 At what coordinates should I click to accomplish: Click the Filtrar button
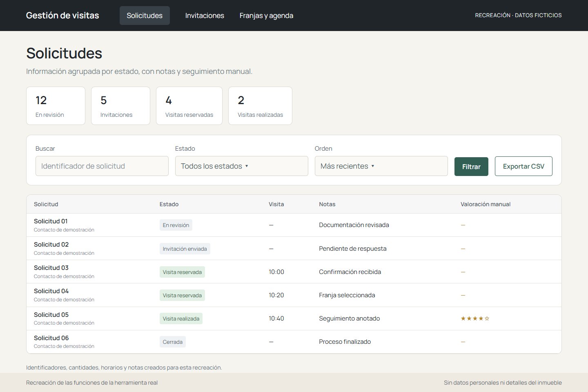coord(471,167)
